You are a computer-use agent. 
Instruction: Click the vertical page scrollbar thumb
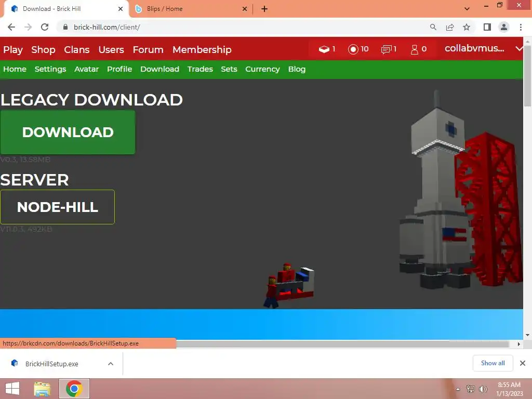[x=527, y=76]
